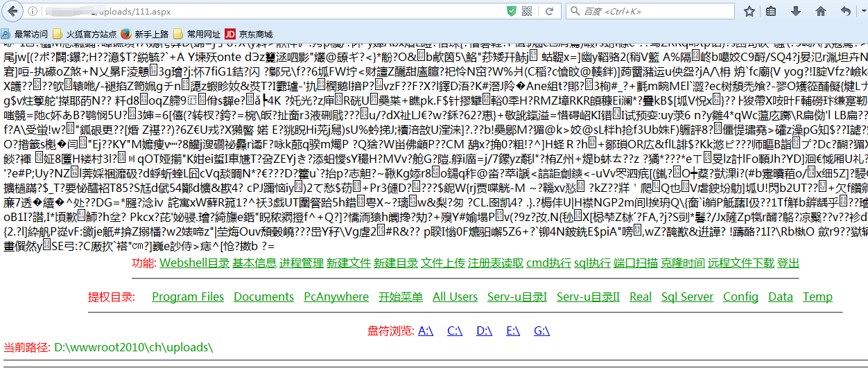Open the 京东商城 JD bookmark

pyautogui.click(x=249, y=33)
